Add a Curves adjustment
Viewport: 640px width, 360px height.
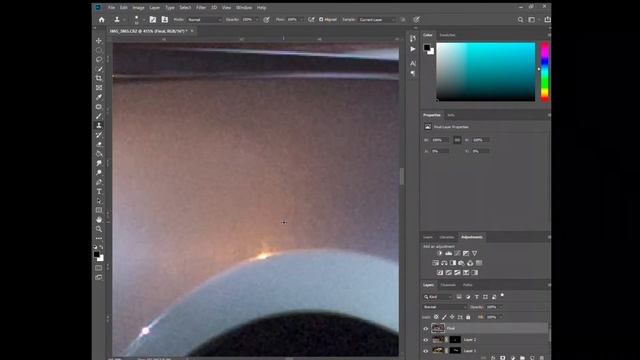coord(457,253)
